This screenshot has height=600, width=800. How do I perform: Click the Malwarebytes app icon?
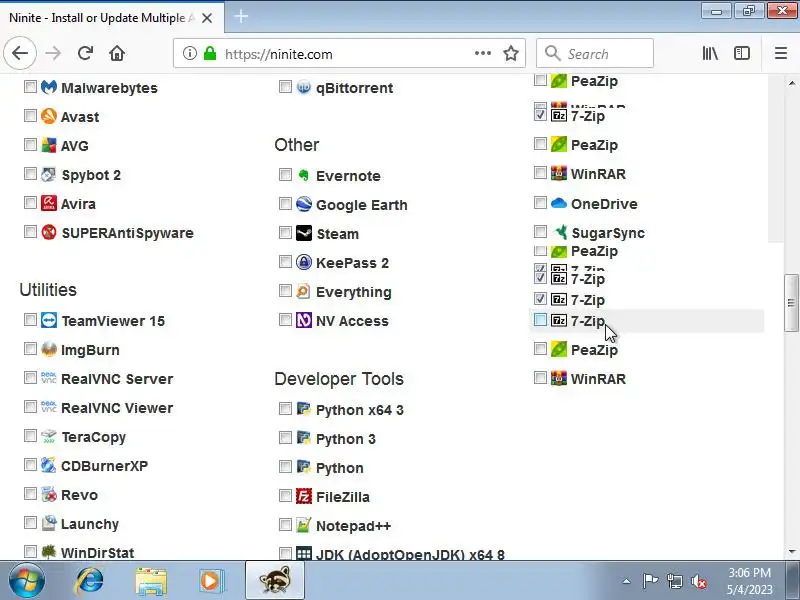(48, 87)
